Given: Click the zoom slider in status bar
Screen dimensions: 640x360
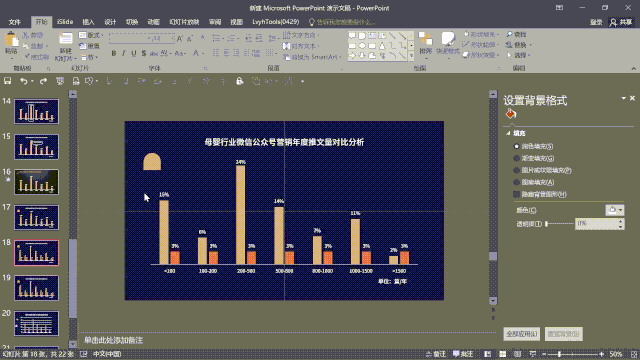Looking at the screenshot, I should (573, 354).
